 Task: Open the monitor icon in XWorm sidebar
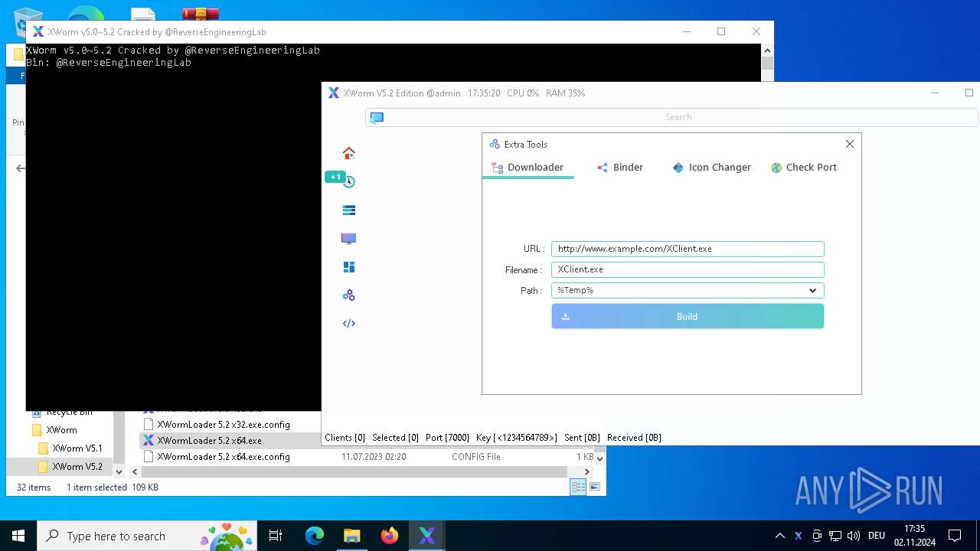(x=348, y=239)
